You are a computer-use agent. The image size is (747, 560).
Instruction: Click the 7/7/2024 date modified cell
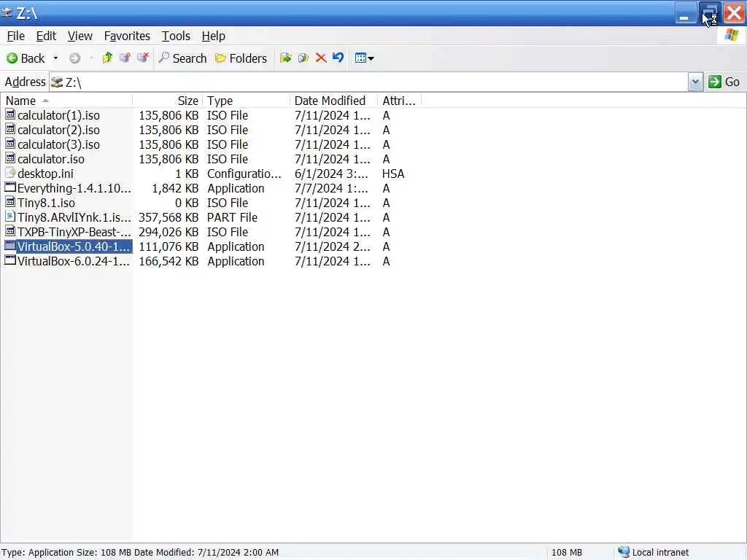pos(331,189)
